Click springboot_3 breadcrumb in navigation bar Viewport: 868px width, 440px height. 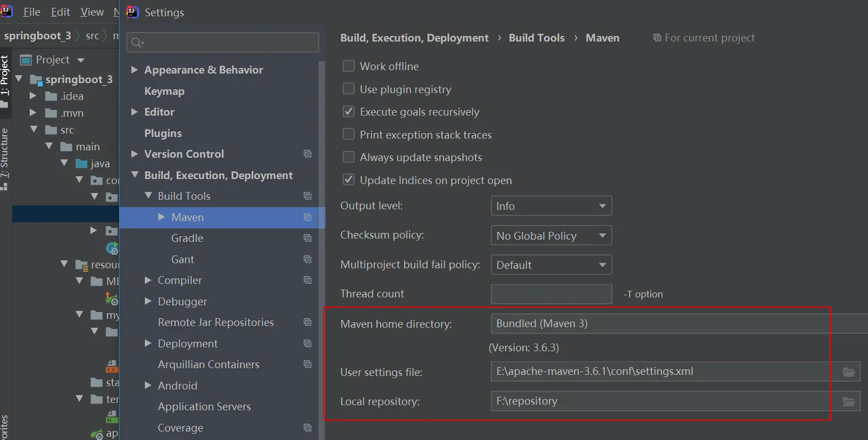(x=38, y=36)
